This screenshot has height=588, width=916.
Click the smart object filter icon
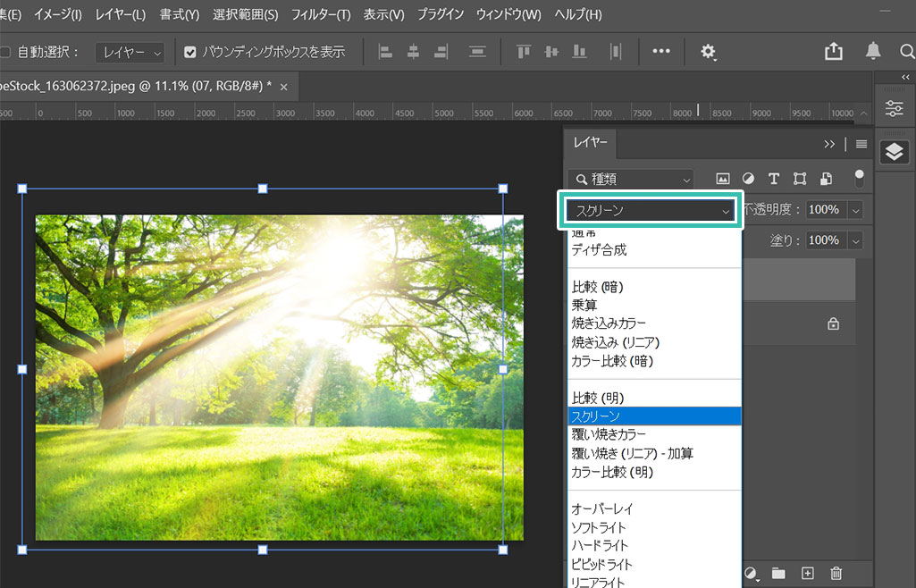[826, 179]
